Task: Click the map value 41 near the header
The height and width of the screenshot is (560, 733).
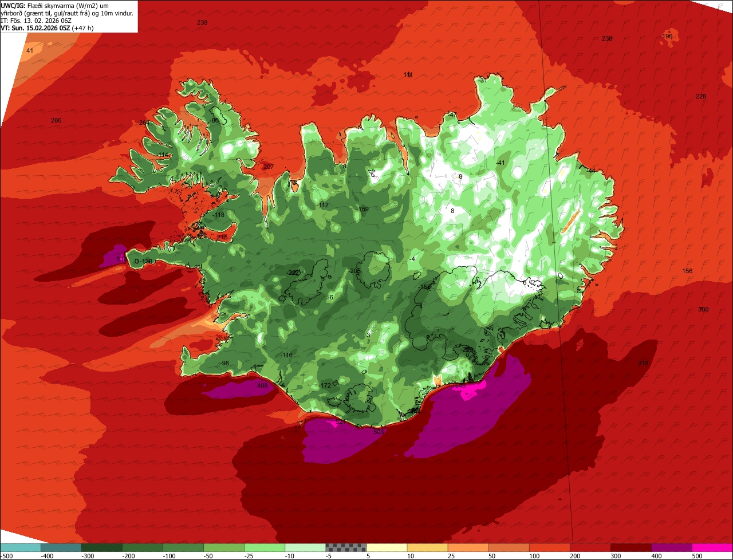Action: pos(30,51)
